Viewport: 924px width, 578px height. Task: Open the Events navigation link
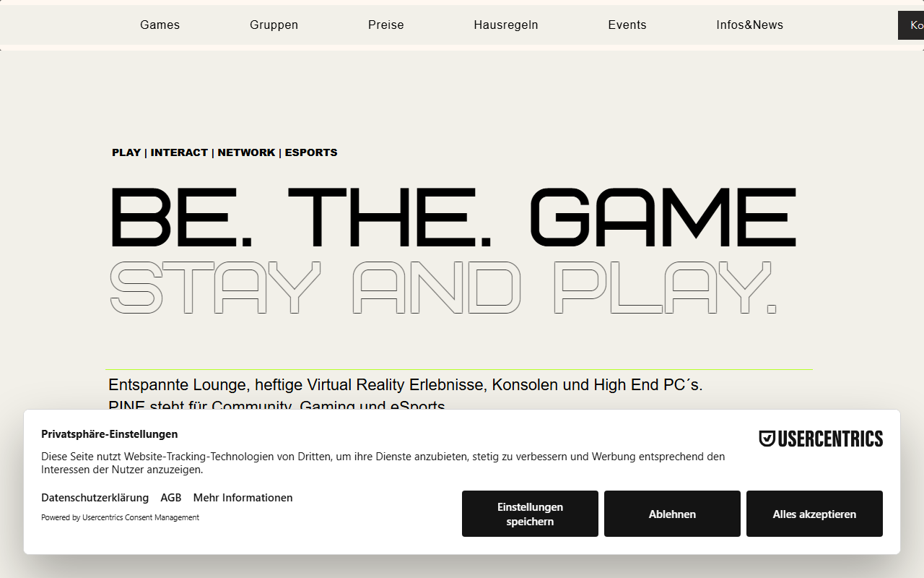click(627, 25)
